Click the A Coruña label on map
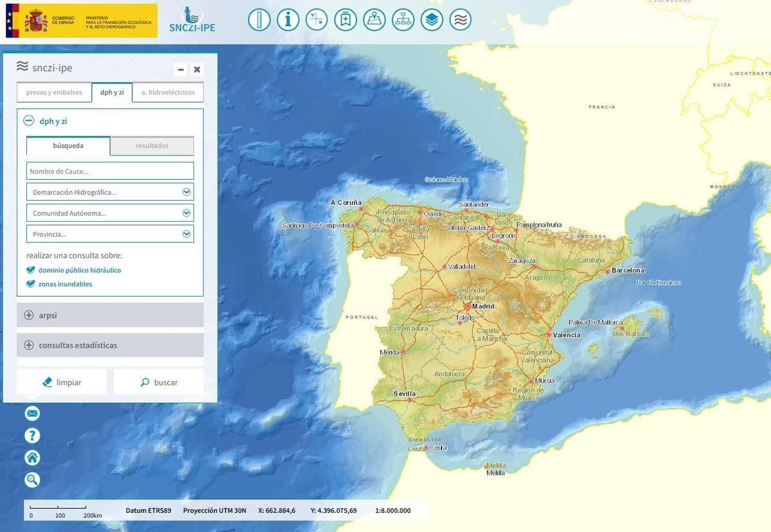This screenshot has height=532, width=771. click(346, 202)
